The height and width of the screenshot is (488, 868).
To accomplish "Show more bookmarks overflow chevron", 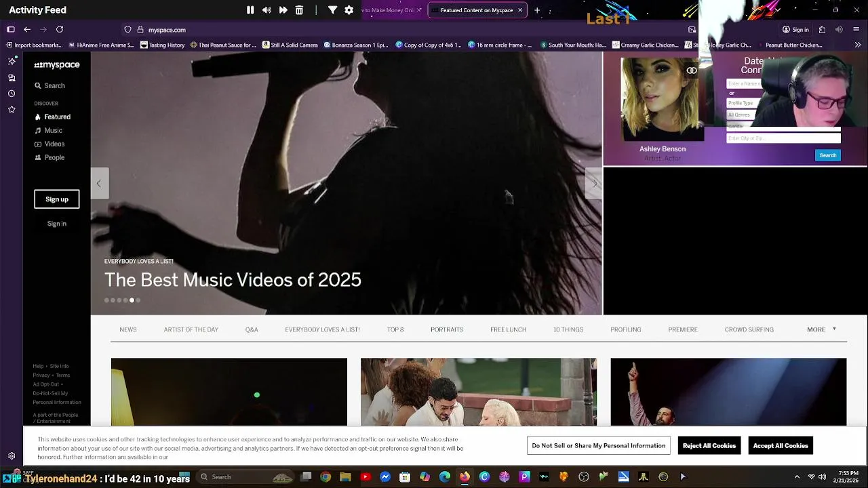I will coord(859,45).
